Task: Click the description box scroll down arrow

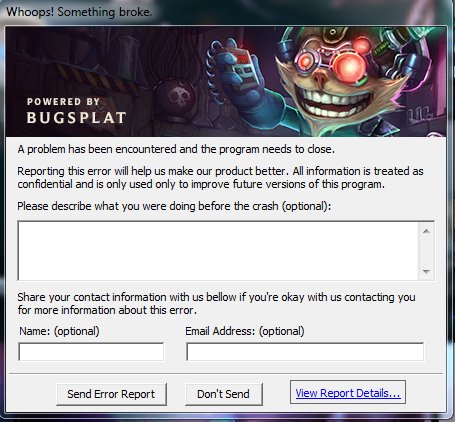Action: point(426,271)
